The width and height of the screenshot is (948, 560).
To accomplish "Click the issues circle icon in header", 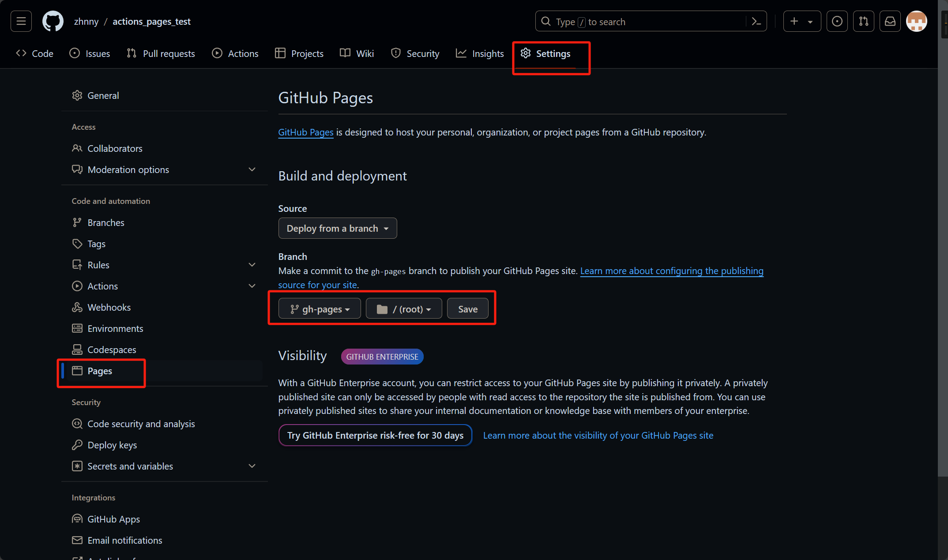I will (x=837, y=21).
